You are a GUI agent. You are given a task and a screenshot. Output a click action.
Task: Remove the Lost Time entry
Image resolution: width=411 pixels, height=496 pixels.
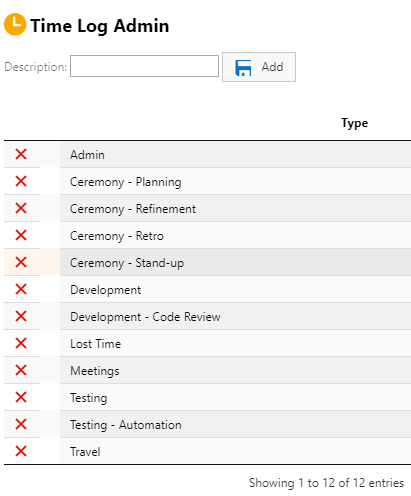(21, 343)
